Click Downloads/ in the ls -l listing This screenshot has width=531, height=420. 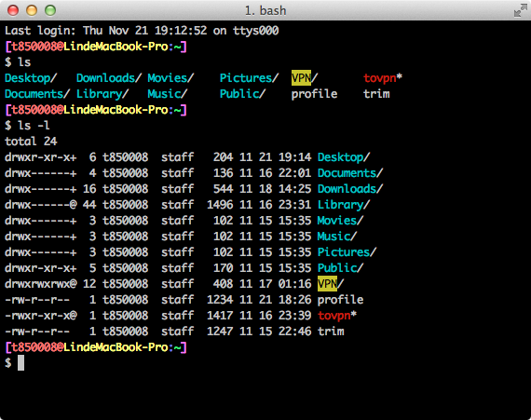click(x=350, y=189)
